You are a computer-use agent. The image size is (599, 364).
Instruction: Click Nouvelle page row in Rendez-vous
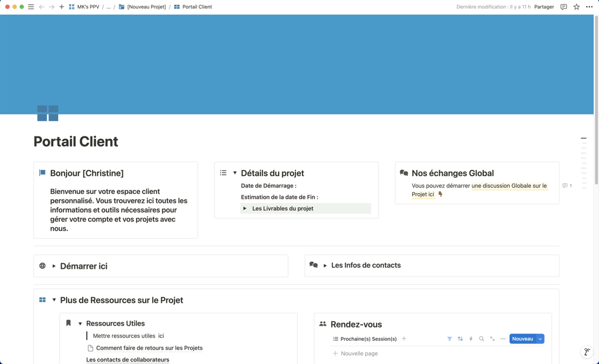tap(359, 353)
